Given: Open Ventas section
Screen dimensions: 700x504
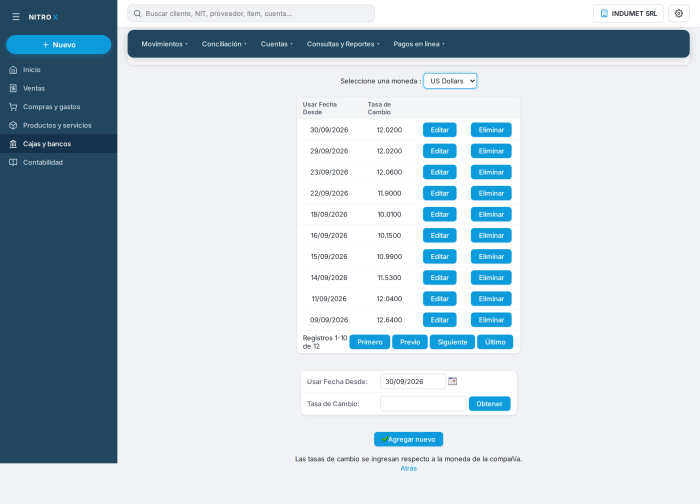Looking at the screenshot, I should pos(58,88).
